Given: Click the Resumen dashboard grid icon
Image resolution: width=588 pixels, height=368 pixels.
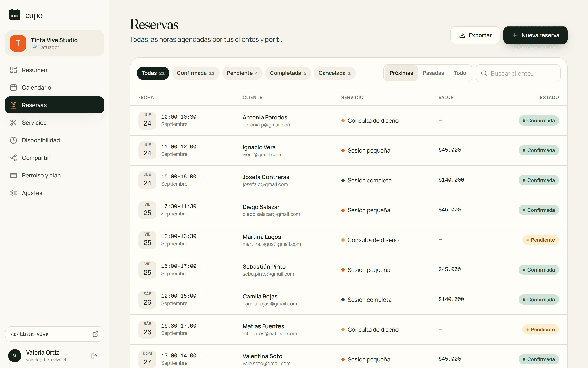Looking at the screenshot, I should click(x=13, y=70).
